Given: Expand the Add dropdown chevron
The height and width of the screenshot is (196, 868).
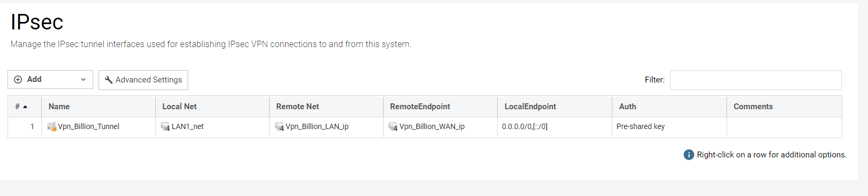Looking at the screenshot, I should coord(83,80).
